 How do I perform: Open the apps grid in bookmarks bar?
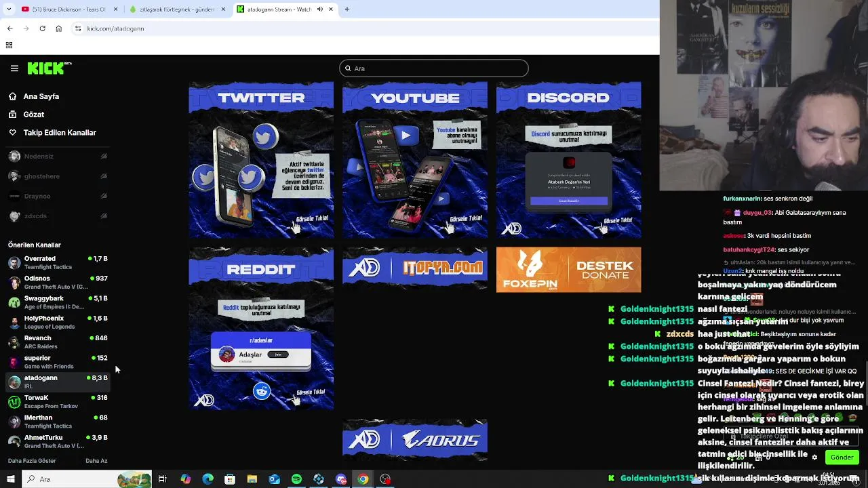pyautogui.click(x=9, y=45)
